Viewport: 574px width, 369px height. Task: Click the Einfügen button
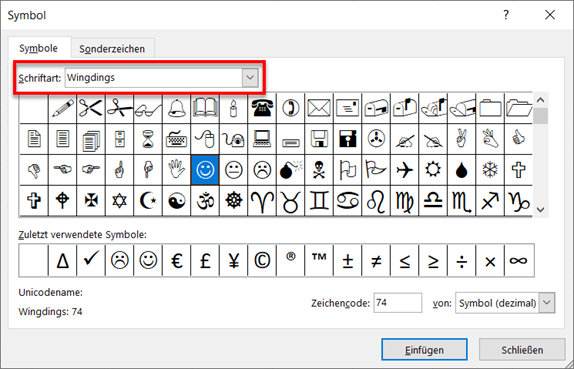(424, 350)
